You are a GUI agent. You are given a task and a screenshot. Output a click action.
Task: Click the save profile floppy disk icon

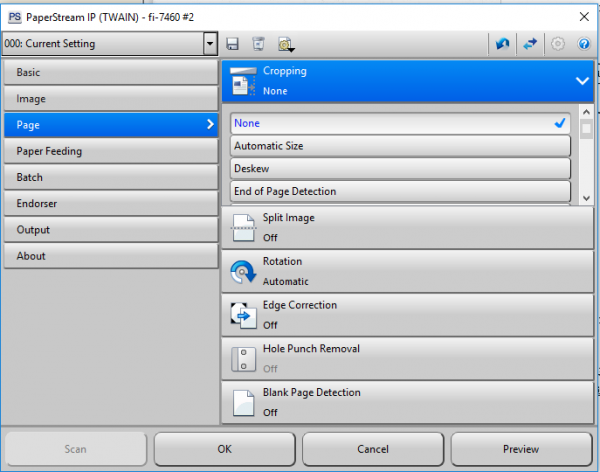233,44
